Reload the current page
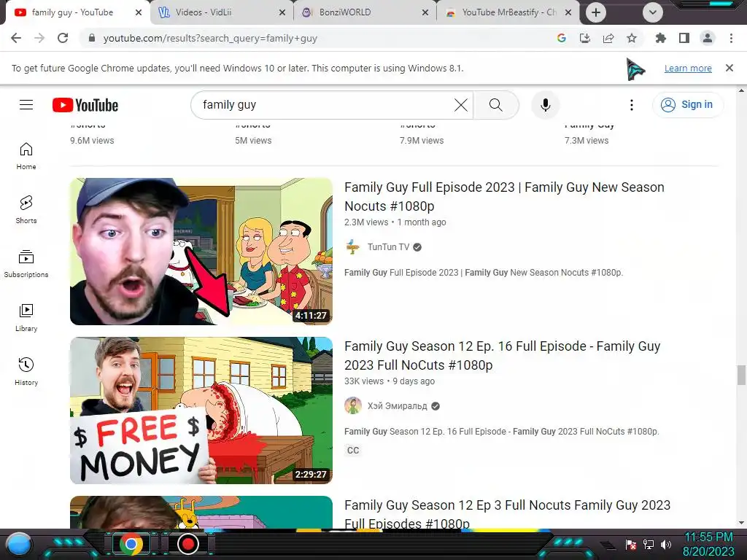 coord(63,38)
